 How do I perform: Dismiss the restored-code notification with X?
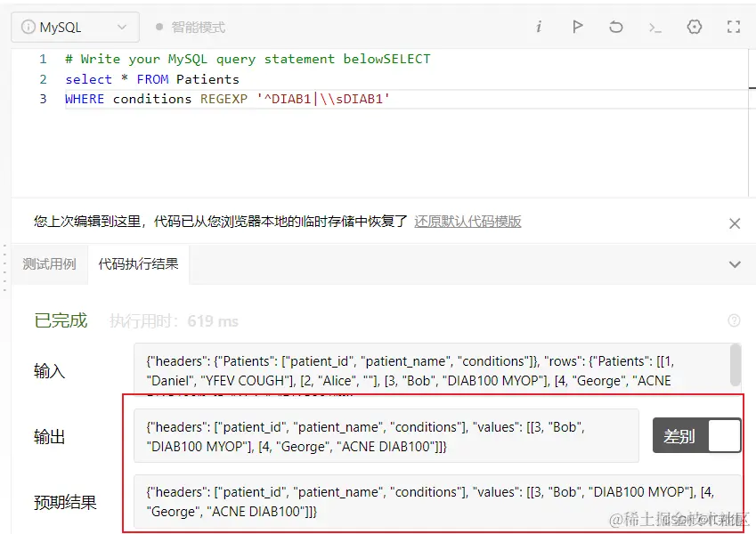tap(735, 223)
